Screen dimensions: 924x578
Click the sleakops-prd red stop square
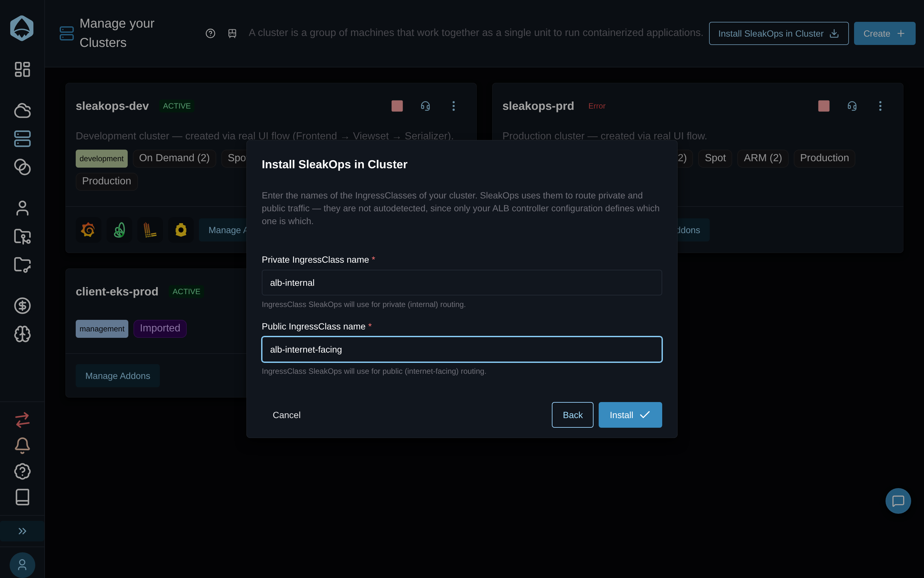tap(824, 106)
